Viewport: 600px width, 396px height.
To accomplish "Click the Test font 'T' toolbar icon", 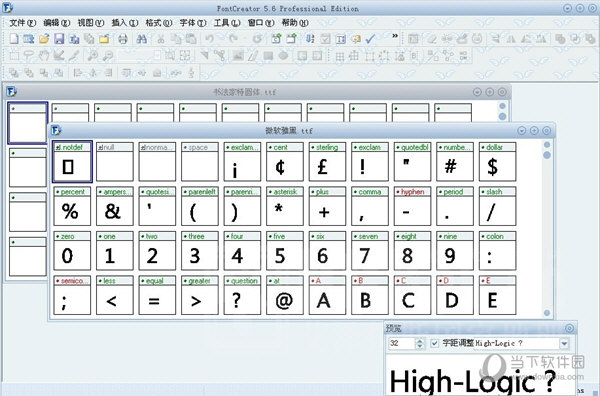I will tap(341, 39).
